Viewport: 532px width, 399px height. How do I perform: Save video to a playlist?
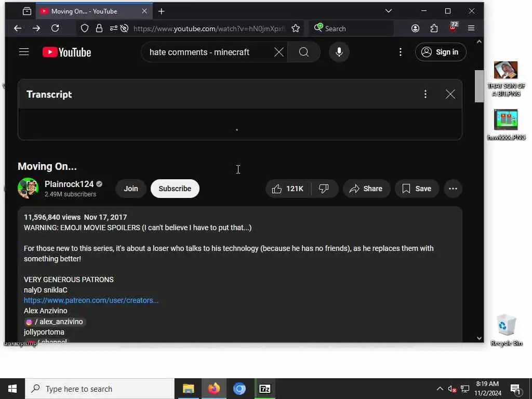(x=417, y=189)
